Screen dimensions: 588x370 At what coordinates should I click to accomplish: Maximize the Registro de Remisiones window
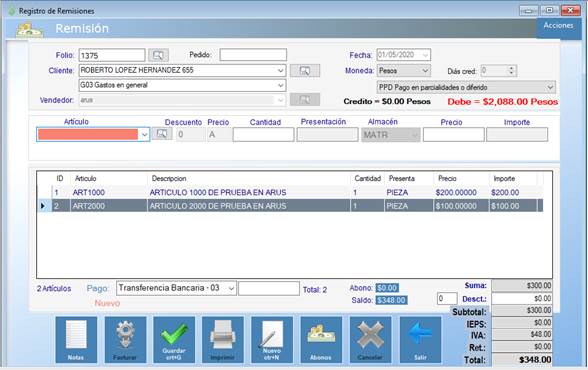tap(550, 10)
